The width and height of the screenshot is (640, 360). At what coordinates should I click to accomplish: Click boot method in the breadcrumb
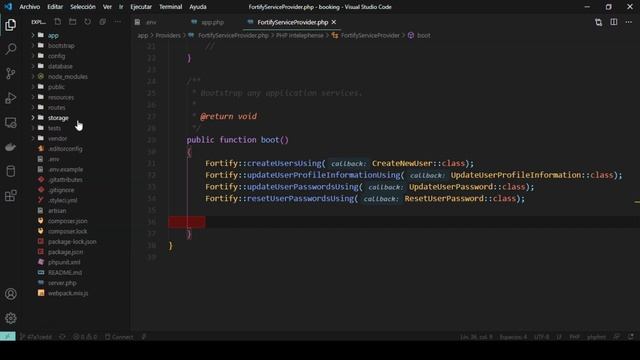[x=423, y=36]
